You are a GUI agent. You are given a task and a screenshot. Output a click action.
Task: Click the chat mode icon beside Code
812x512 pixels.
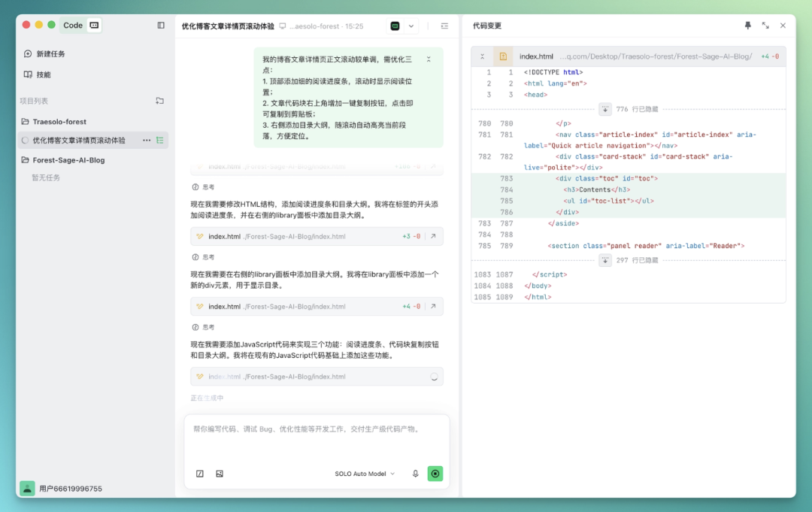click(x=94, y=25)
